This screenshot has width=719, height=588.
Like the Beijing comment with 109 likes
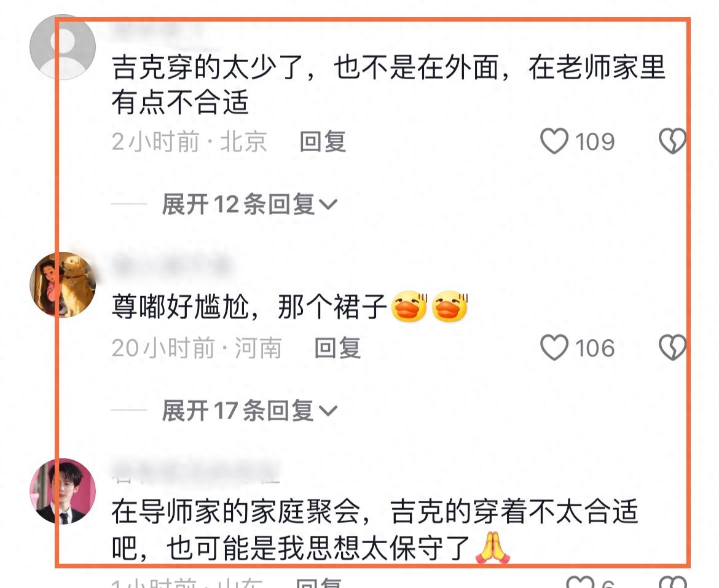point(554,141)
